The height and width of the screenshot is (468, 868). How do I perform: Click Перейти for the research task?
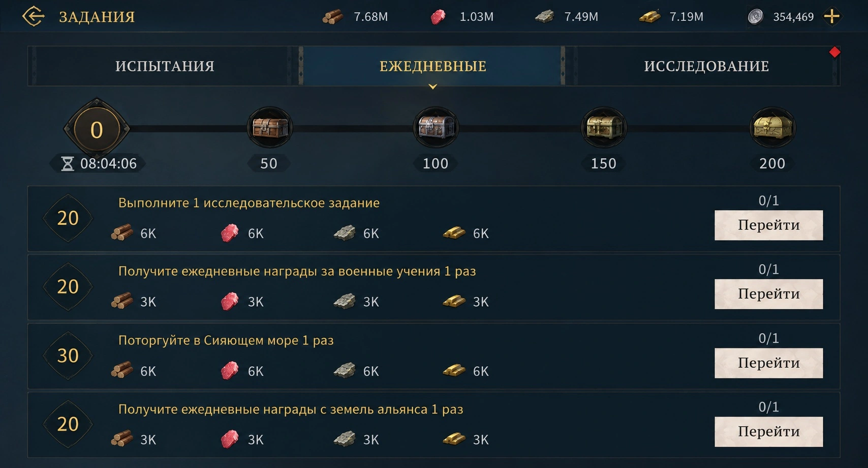[x=768, y=225]
